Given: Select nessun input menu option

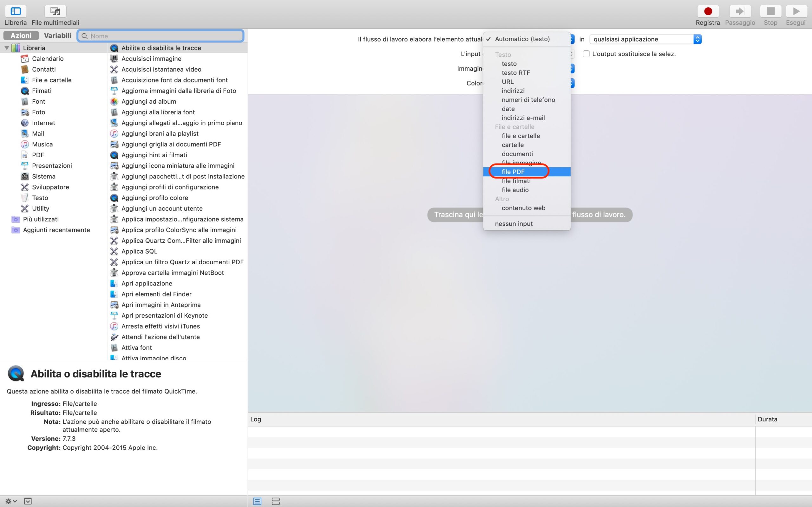Looking at the screenshot, I should coord(514,224).
